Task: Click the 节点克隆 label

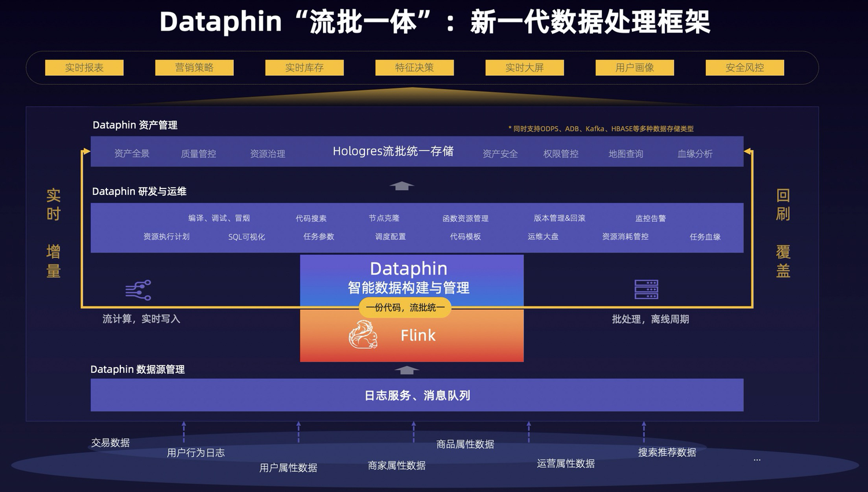Action: tap(384, 218)
